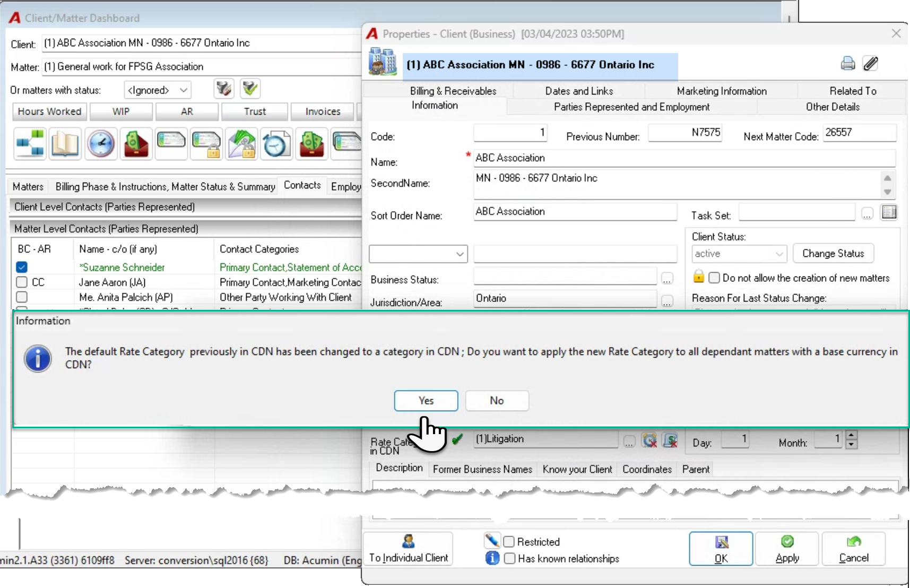Click the To Individual Client button

click(x=408, y=549)
